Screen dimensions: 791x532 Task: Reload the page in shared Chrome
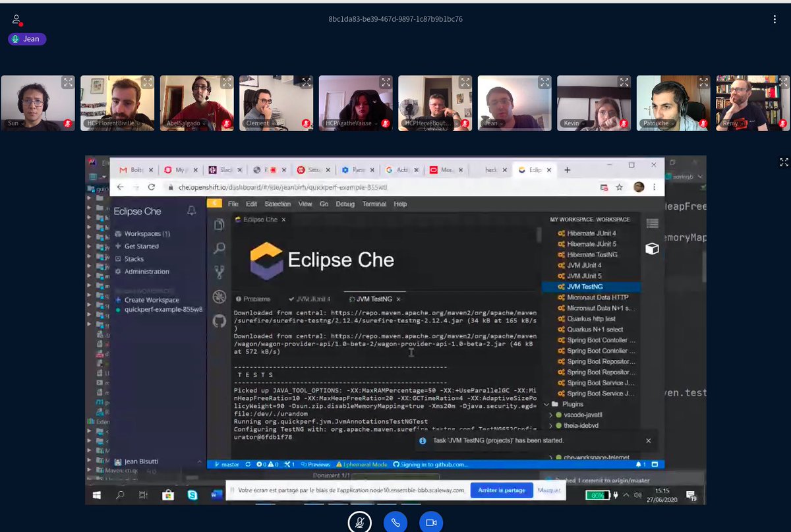(x=152, y=187)
